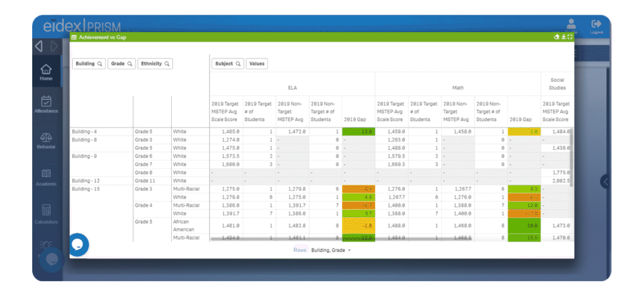This screenshot has width=644, height=296.
Task: Select the Math subject column header
Action: (458, 88)
